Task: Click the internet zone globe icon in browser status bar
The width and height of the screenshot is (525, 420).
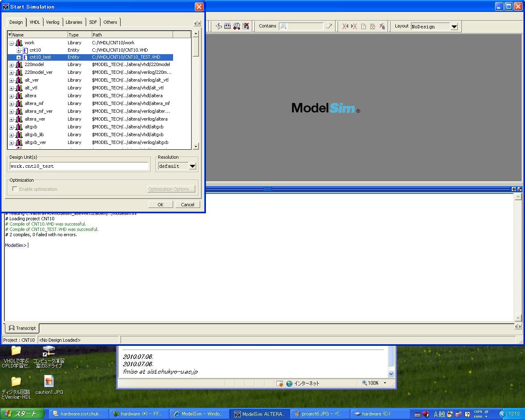Action: point(289,383)
